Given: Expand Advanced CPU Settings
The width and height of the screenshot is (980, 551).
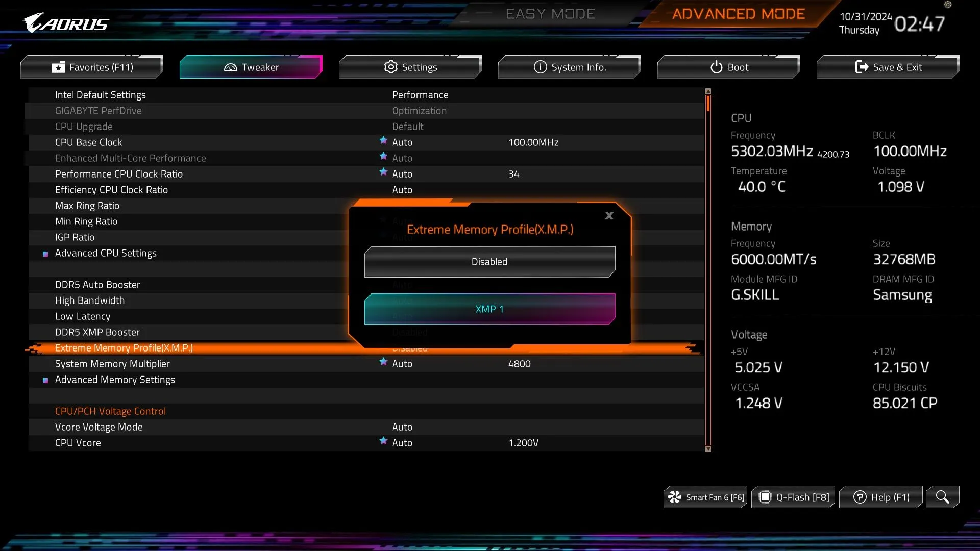Looking at the screenshot, I should coord(106,253).
